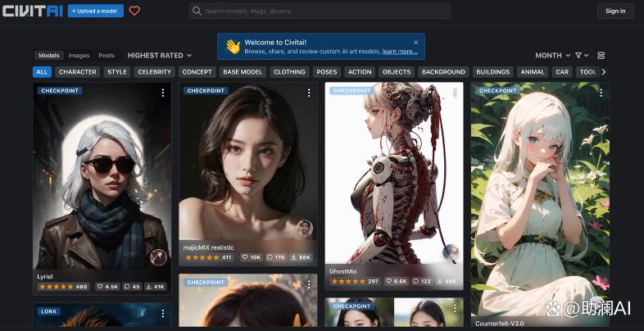Focus the search models input field
Image resolution: width=644 pixels, height=331 pixels.
point(320,11)
